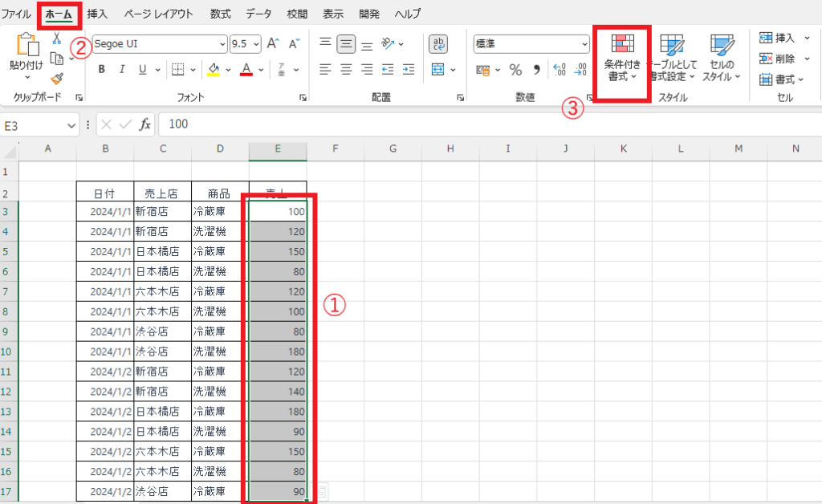Image resolution: width=822 pixels, height=504 pixels.
Task: Open 条件付き書式 conditional formatting menu
Action: point(622,58)
